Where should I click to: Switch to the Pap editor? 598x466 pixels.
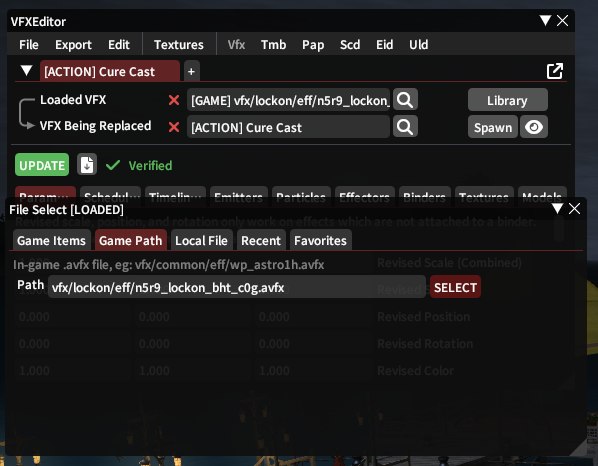coord(313,45)
